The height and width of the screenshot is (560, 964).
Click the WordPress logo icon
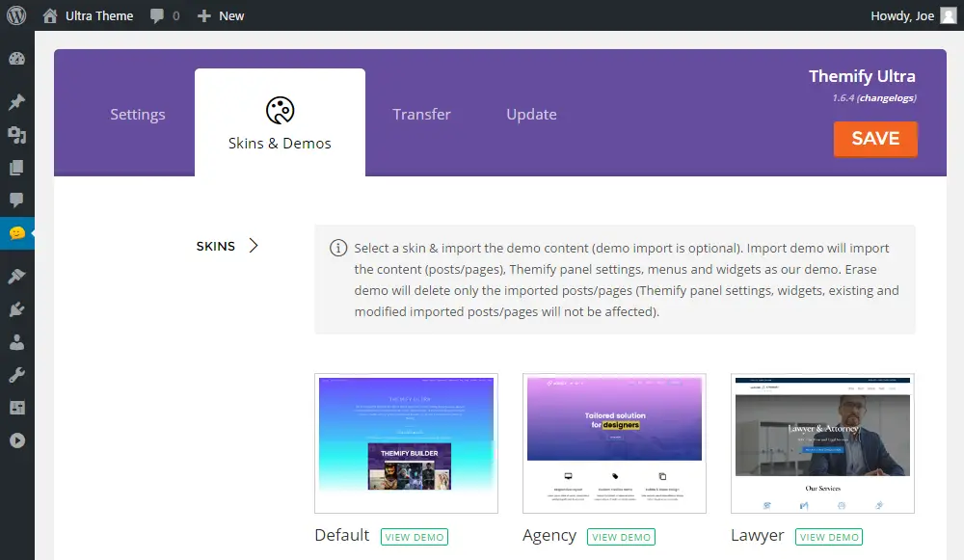click(x=16, y=15)
